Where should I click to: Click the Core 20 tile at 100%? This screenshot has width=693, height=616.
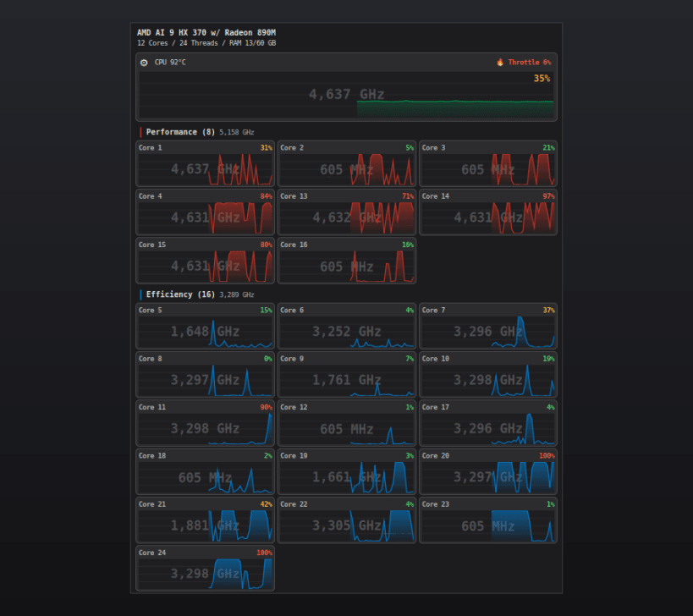coord(488,472)
